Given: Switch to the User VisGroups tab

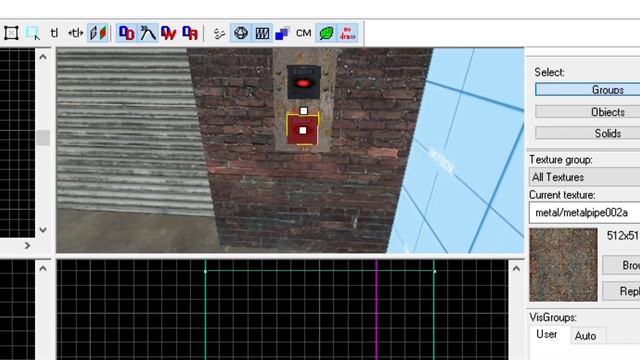Looking at the screenshot, I should [x=547, y=334].
